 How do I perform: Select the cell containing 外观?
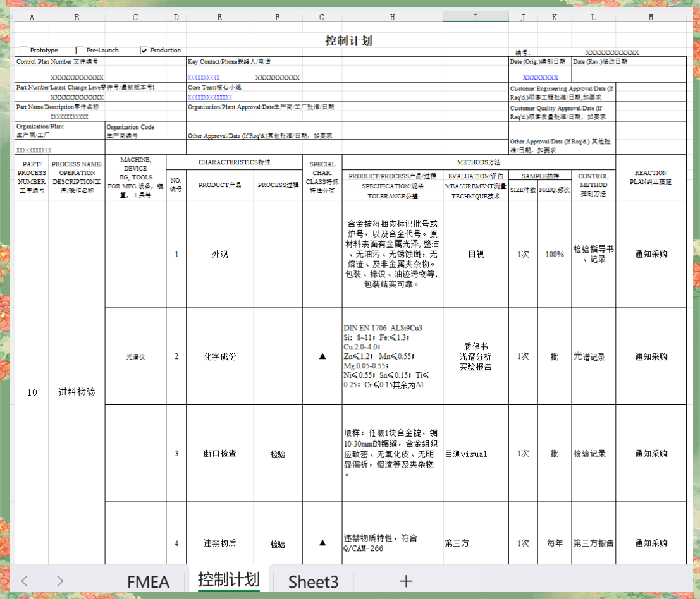219,254
